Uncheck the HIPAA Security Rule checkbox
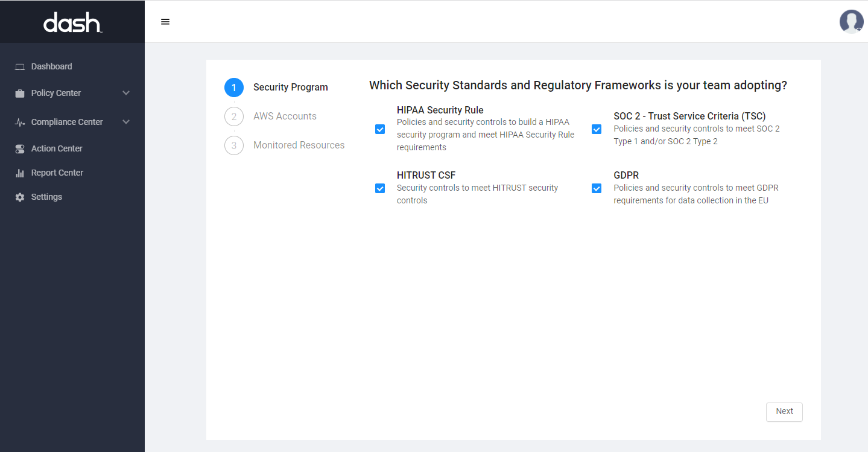The height and width of the screenshot is (452, 868). point(380,129)
